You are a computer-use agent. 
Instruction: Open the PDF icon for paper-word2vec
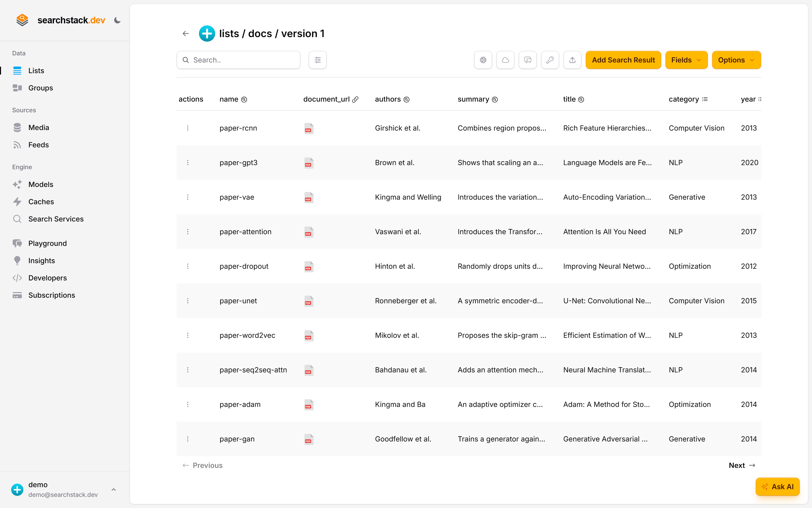click(309, 336)
